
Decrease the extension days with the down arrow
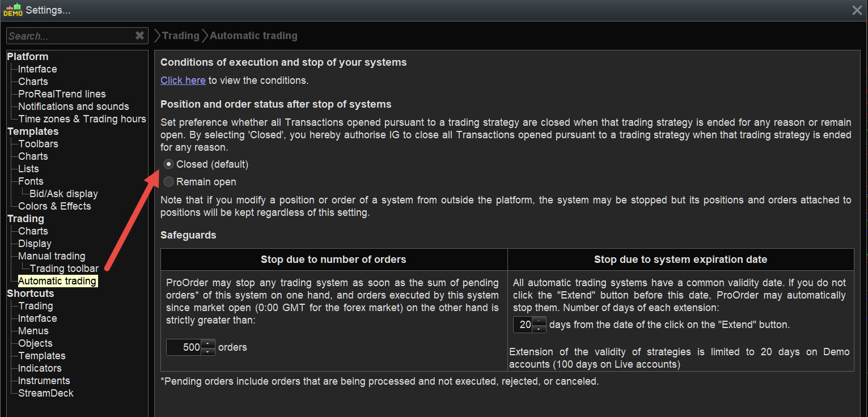click(x=539, y=329)
